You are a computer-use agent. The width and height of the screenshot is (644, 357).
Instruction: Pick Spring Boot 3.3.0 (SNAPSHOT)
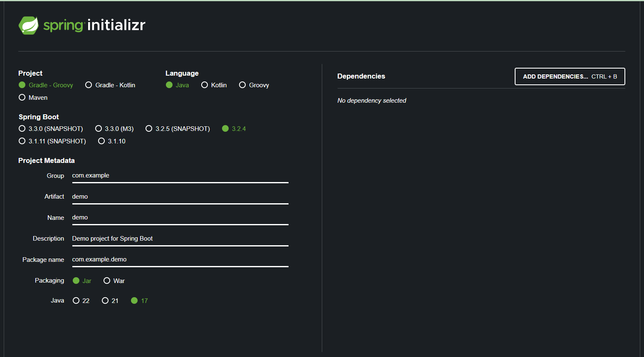(51, 128)
